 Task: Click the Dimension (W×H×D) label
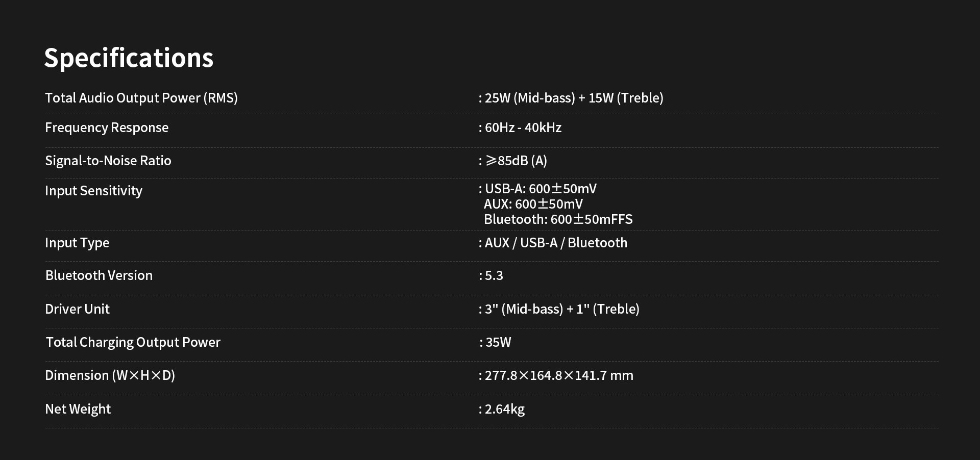[x=110, y=375]
